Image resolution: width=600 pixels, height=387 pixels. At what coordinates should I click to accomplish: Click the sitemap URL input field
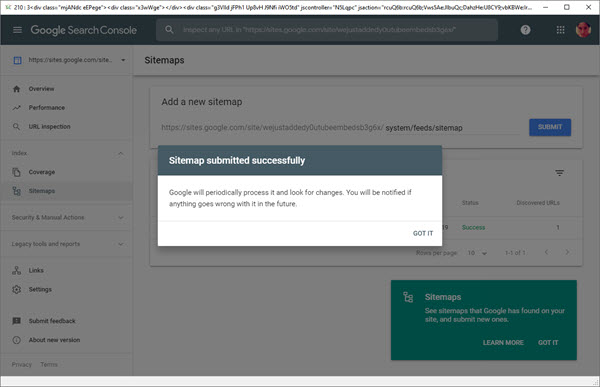(452, 128)
